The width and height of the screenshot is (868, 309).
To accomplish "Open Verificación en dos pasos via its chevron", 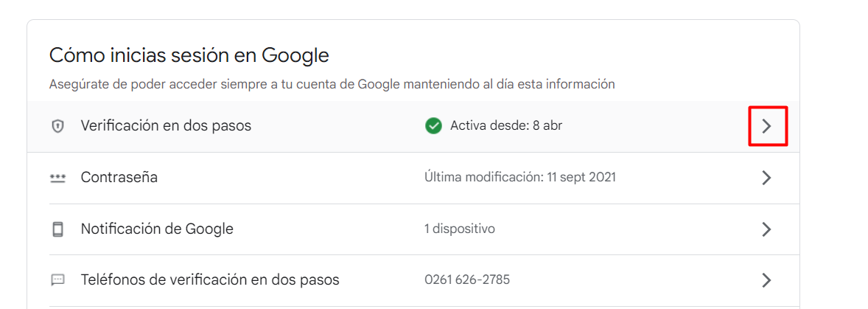I will click(x=767, y=126).
